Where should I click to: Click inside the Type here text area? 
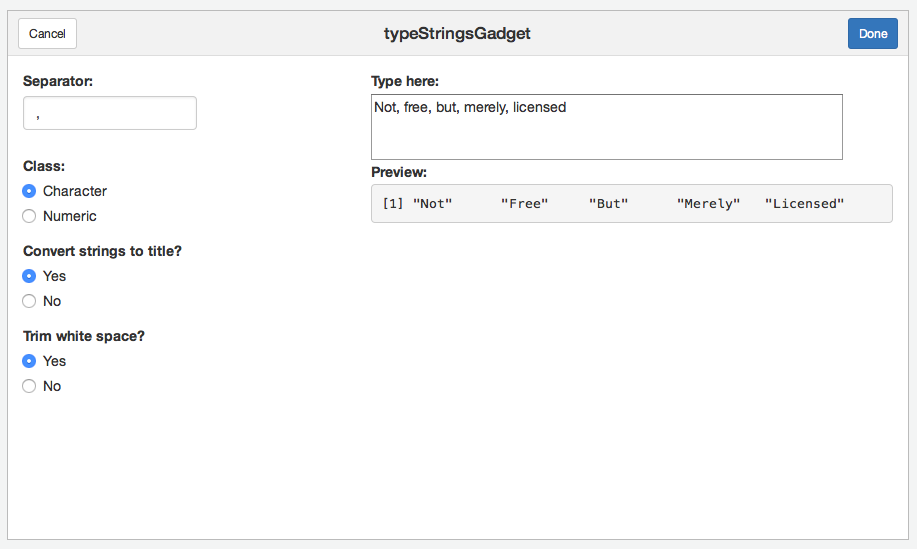(x=606, y=127)
